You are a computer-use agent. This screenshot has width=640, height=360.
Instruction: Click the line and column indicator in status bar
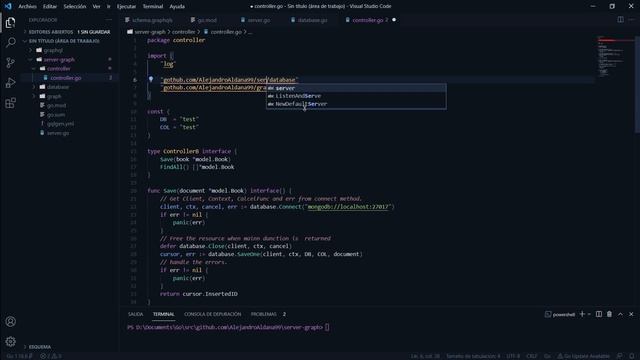pyautogui.click(x=425, y=356)
